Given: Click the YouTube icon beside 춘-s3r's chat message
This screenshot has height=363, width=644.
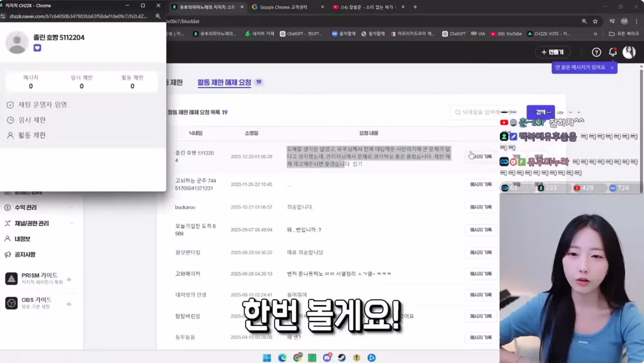Looking at the screenshot, I should click(504, 122).
